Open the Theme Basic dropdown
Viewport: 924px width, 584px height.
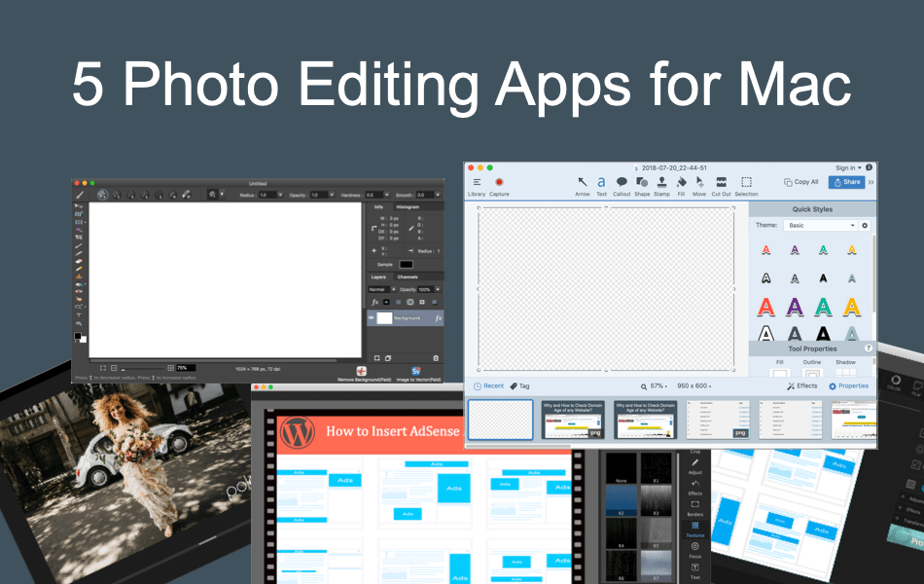[820, 226]
